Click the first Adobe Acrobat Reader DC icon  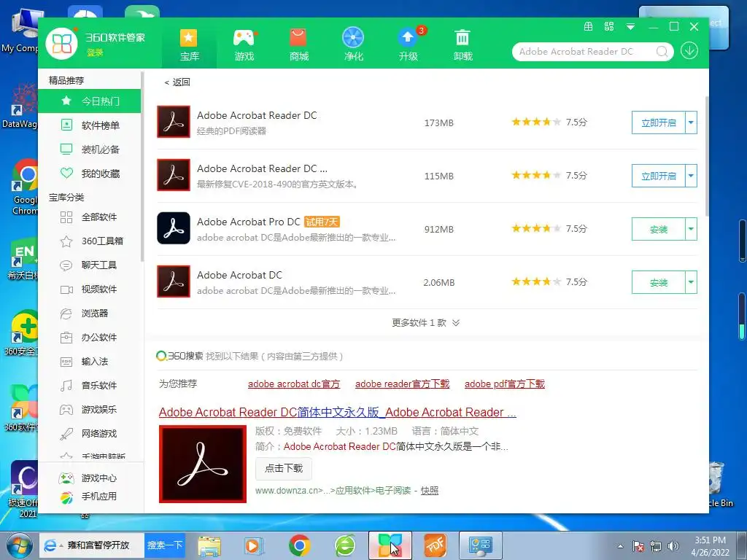[174, 122]
